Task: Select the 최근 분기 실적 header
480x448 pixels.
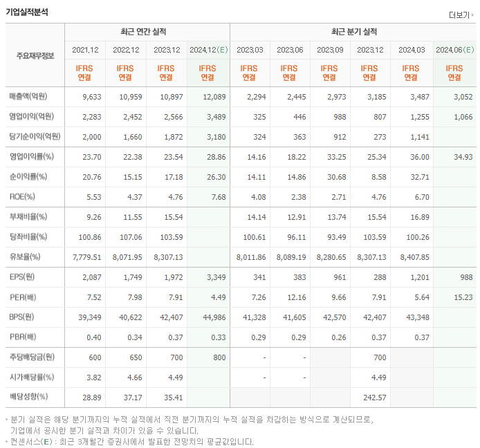Action: pos(354,32)
